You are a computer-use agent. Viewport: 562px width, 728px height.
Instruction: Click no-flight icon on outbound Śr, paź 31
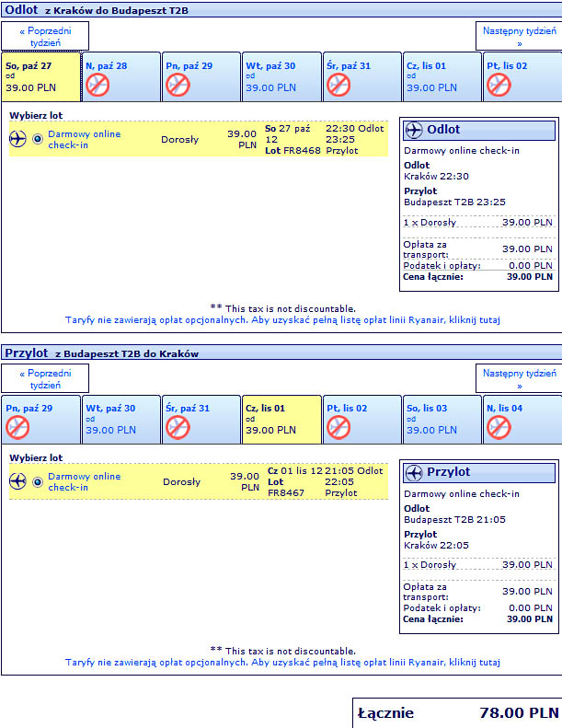pos(338,85)
